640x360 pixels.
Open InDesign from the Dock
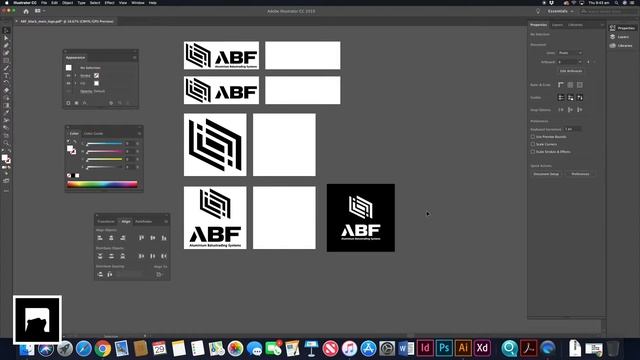[425, 348]
